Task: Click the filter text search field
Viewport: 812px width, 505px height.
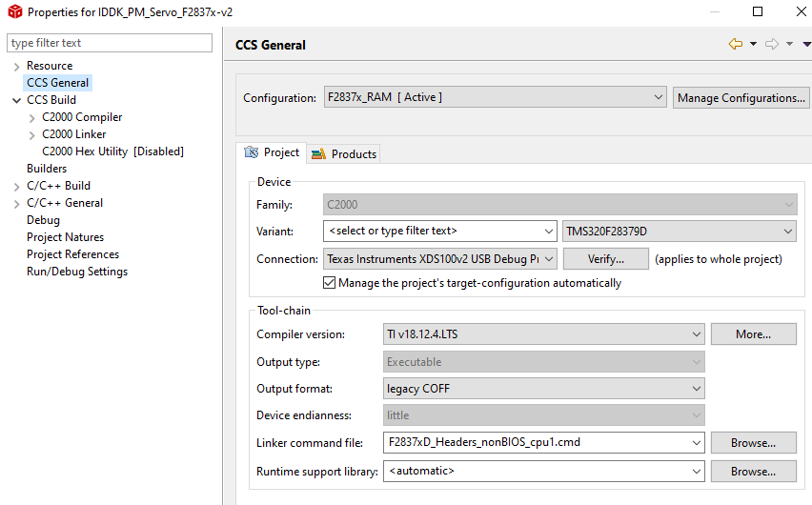Action: pyautogui.click(x=110, y=43)
